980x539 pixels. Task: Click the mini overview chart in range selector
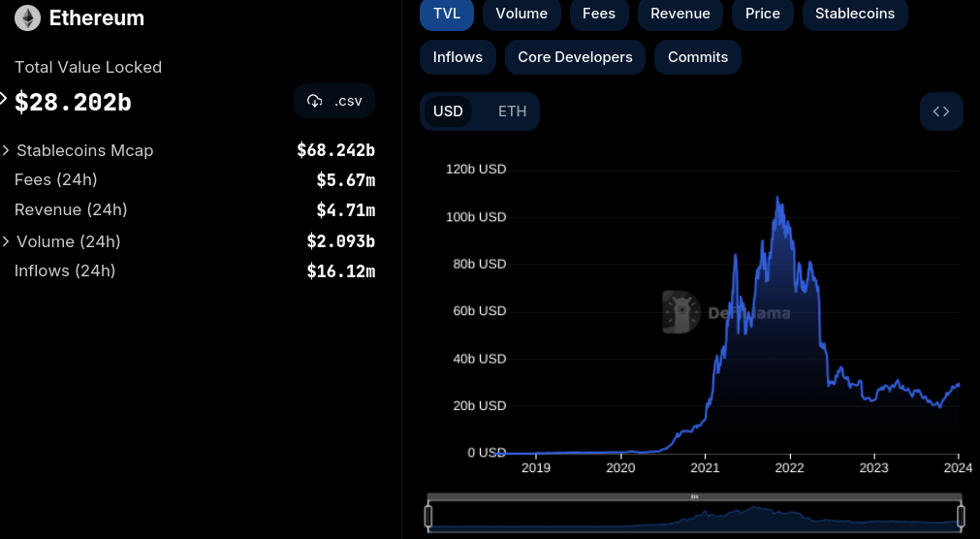coord(694,518)
